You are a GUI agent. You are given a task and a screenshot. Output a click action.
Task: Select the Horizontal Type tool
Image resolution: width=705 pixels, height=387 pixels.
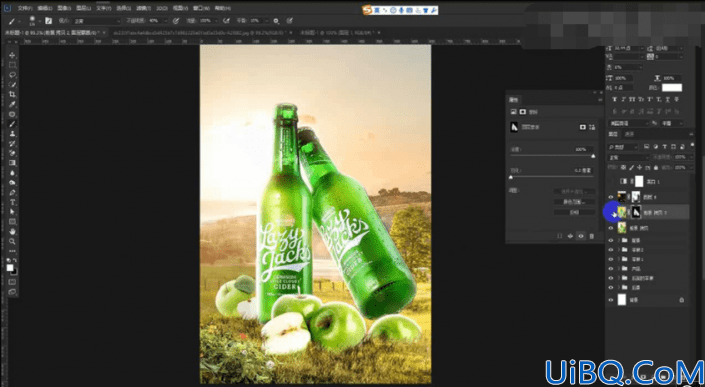click(13, 202)
